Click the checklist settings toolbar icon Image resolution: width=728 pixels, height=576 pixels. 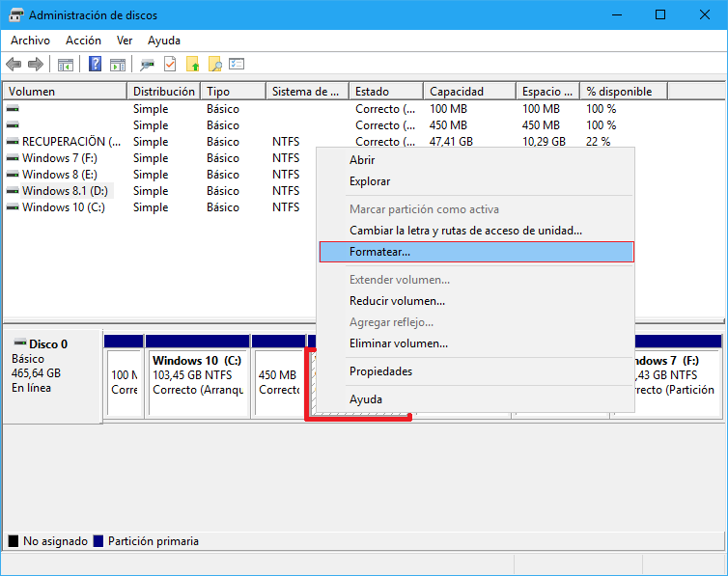[x=237, y=64]
